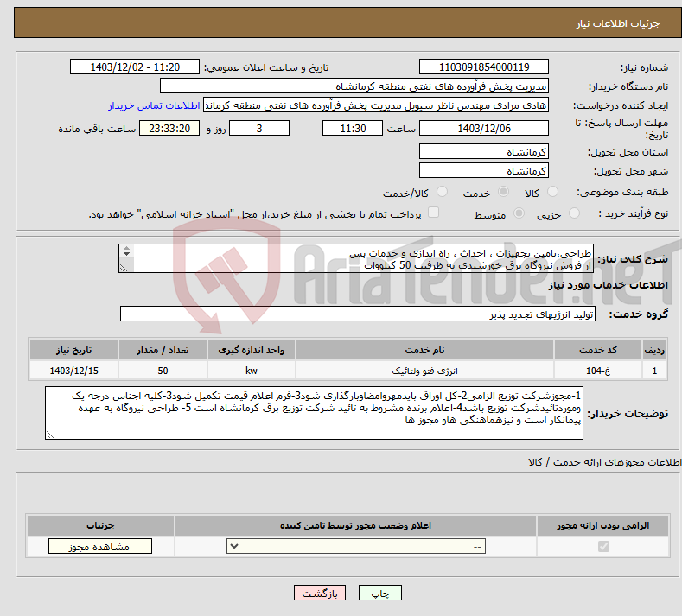Click the ردیف column header
The width and height of the screenshot is (682, 616).
click(654, 350)
